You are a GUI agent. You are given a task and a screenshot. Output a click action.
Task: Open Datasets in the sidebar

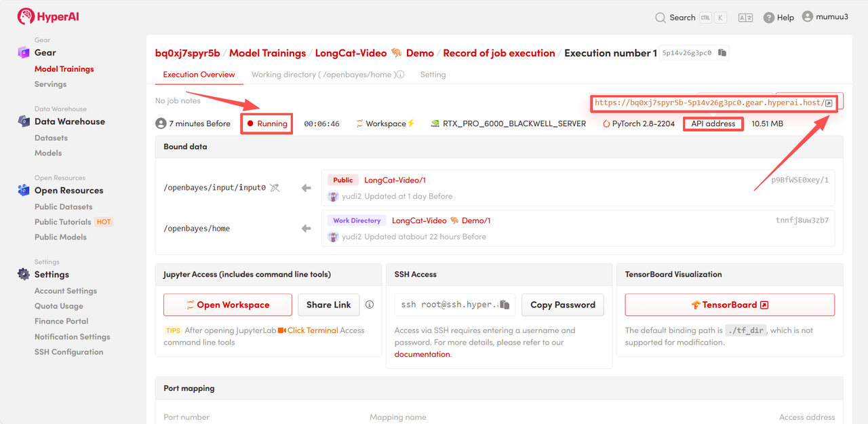coord(51,138)
